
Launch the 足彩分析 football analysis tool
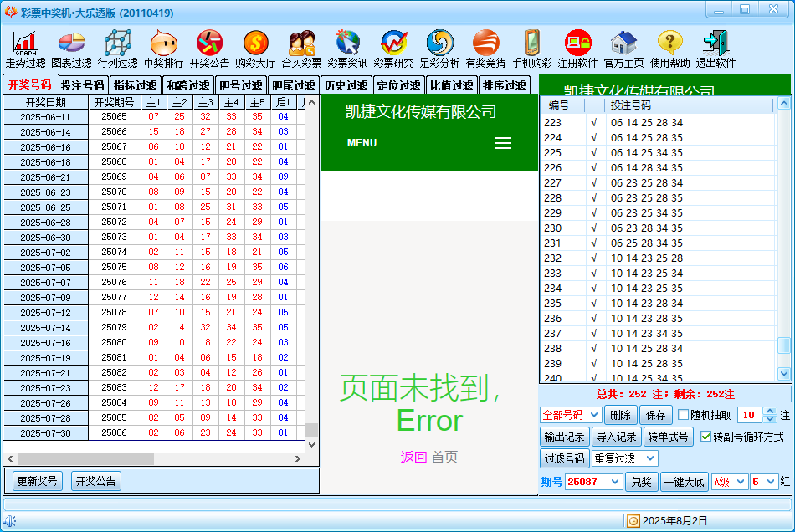click(x=439, y=49)
